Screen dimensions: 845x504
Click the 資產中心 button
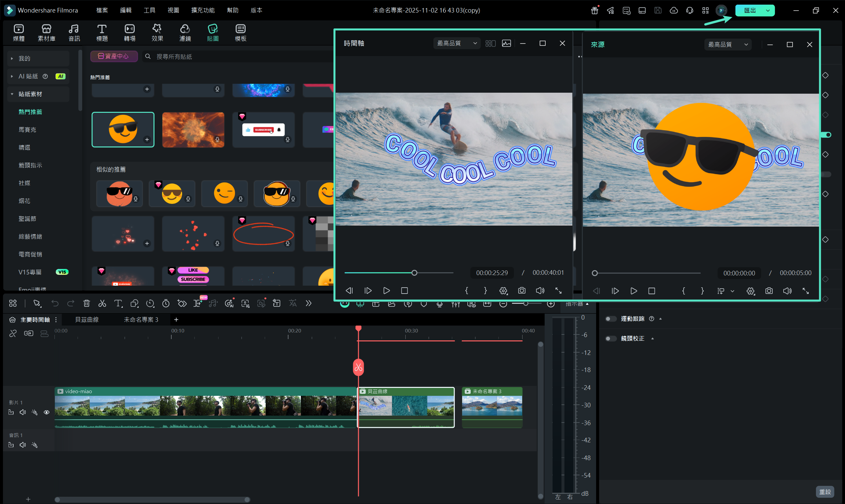point(114,56)
